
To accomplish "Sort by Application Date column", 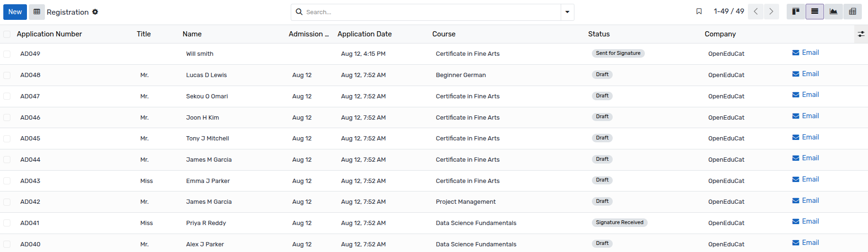I will pyautogui.click(x=365, y=34).
